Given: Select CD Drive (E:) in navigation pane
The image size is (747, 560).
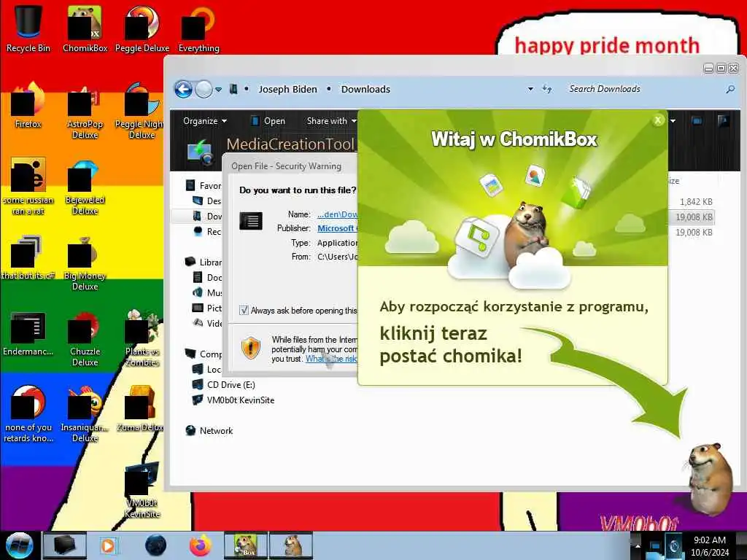Looking at the screenshot, I should (x=223, y=385).
